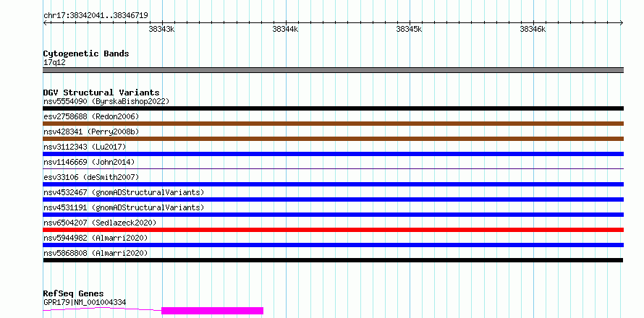Open gene label GPR179|NM_001004334

tap(85, 303)
